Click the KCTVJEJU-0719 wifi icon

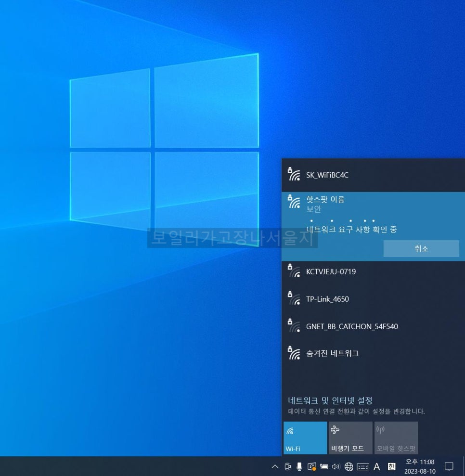(294, 271)
